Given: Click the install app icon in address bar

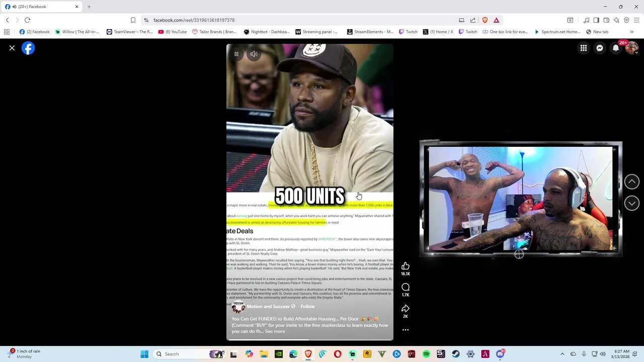Looking at the screenshot, I should pyautogui.click(x=461, y=20).
